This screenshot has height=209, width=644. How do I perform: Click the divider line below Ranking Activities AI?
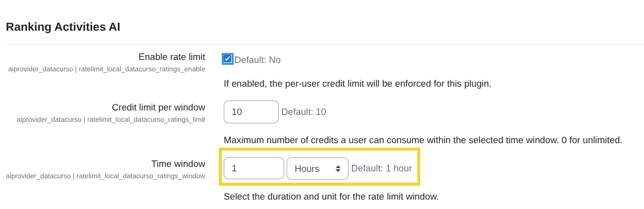[322, 45]
